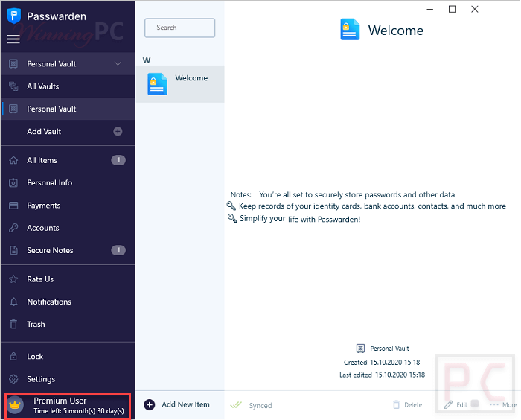Click the Secure Notes count badge

[x=118, y=250]
